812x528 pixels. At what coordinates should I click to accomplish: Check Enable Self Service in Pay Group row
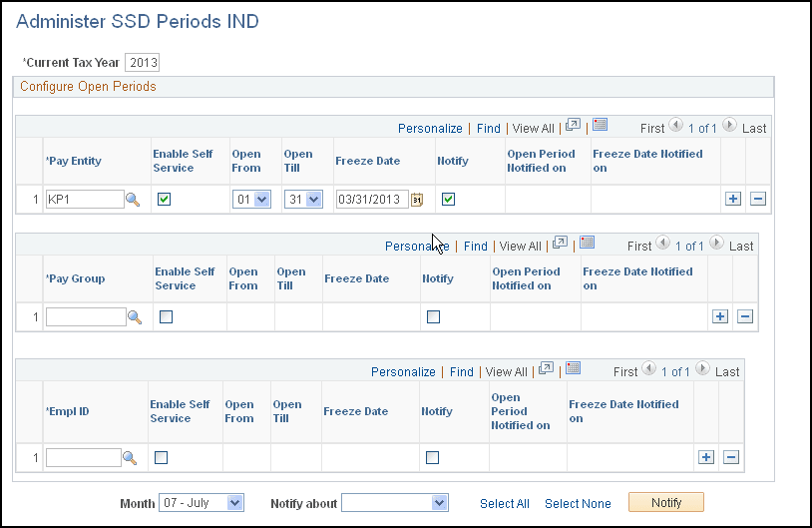pyautogui.click(x=166, y=316)
